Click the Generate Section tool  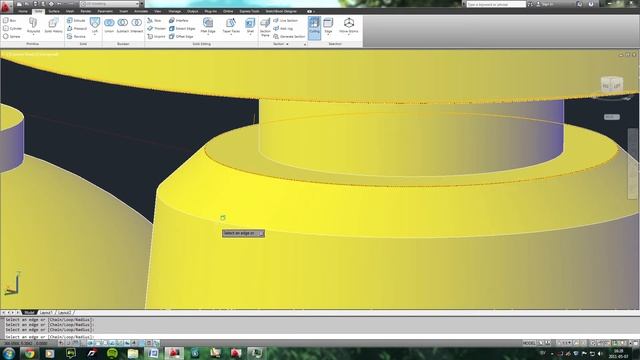point(289,36)
